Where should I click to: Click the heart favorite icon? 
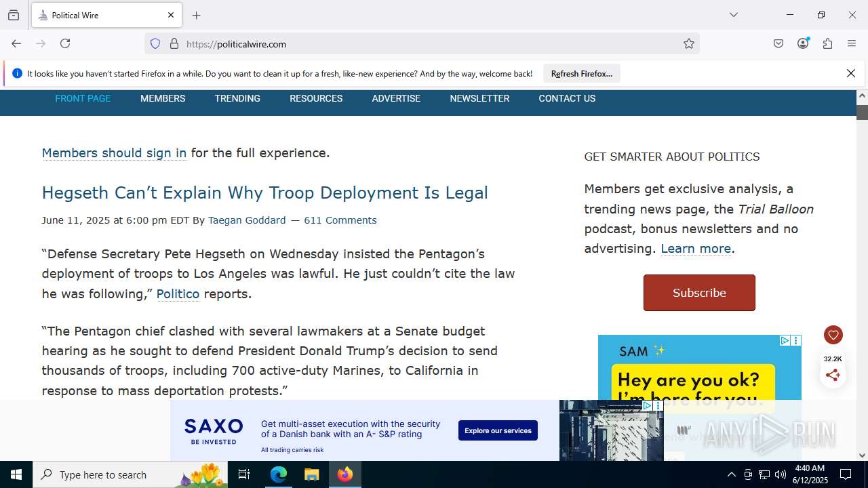point(833,335)
